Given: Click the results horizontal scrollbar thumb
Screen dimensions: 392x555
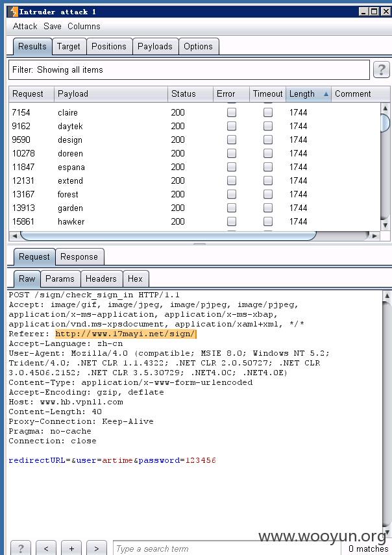Looking at the screenshot, I should pos(168,236).
